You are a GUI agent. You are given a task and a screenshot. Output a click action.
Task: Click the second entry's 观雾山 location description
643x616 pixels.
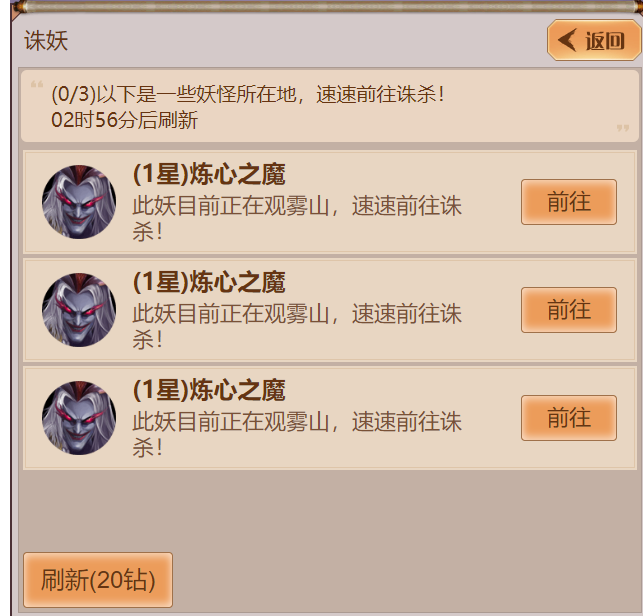tap(297, 326)
